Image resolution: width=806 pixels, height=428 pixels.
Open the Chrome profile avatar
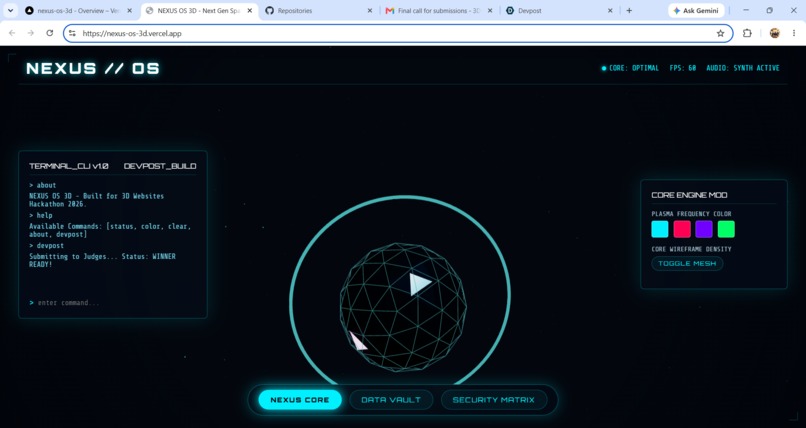[775, 33]
